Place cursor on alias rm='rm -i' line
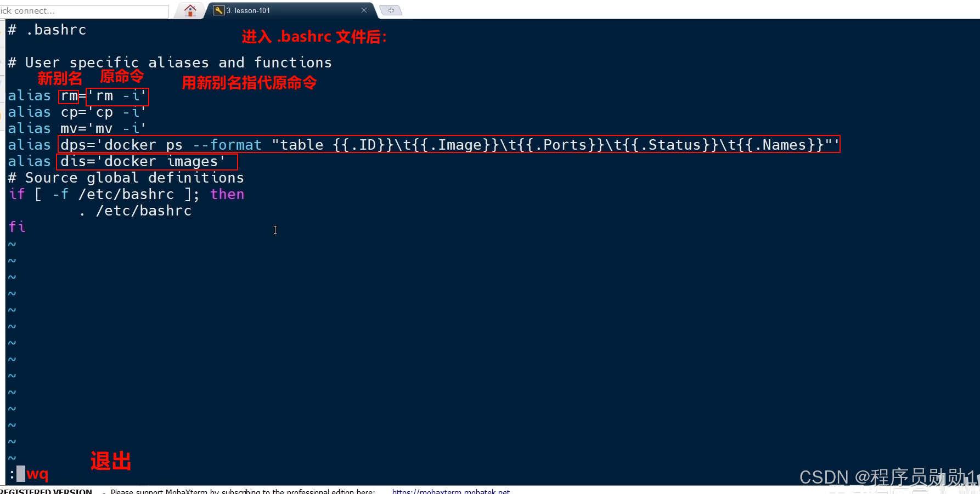 [77, 96]
